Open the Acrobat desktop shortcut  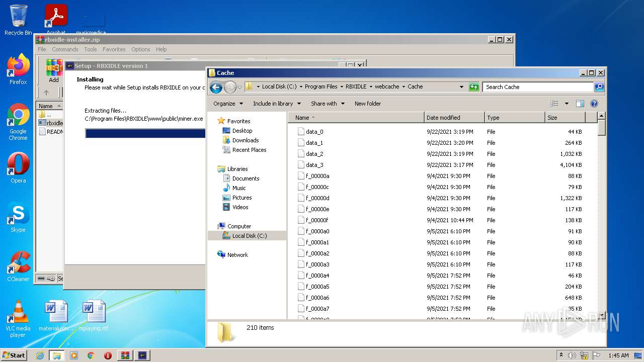coord(56,19)
